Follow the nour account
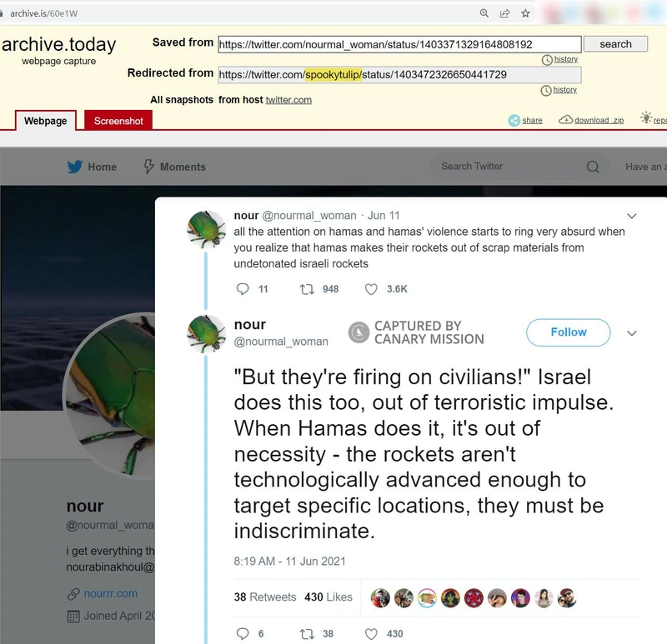 (x=569, y=332)
